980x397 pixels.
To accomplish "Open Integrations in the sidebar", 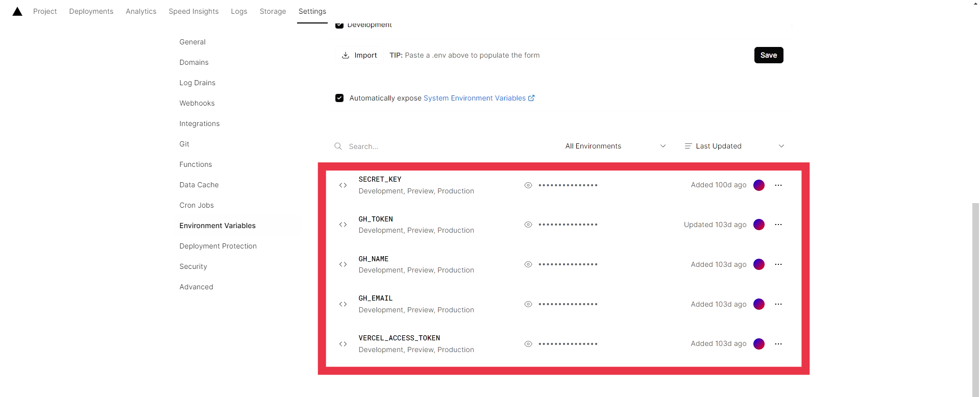I will (200, 123).
